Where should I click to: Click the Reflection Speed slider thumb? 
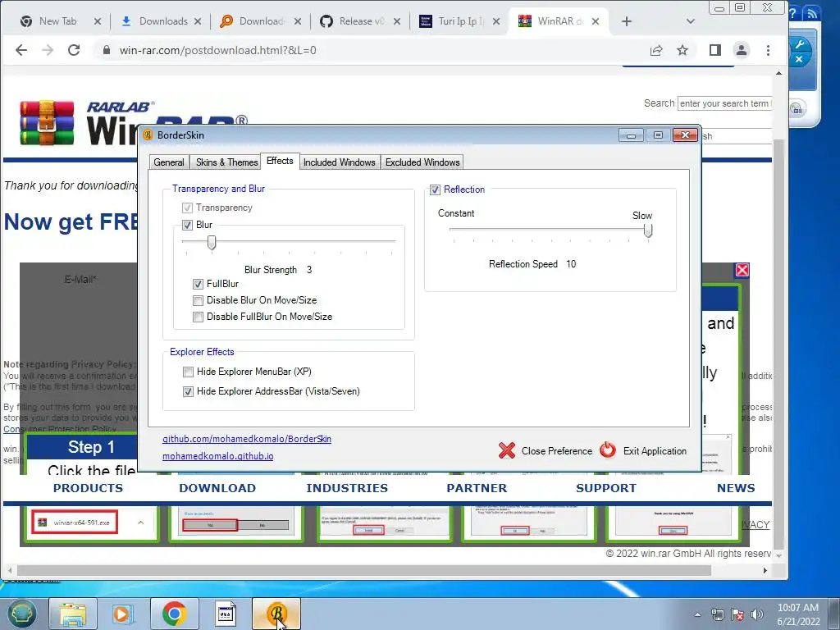click(x=648, y=231)
